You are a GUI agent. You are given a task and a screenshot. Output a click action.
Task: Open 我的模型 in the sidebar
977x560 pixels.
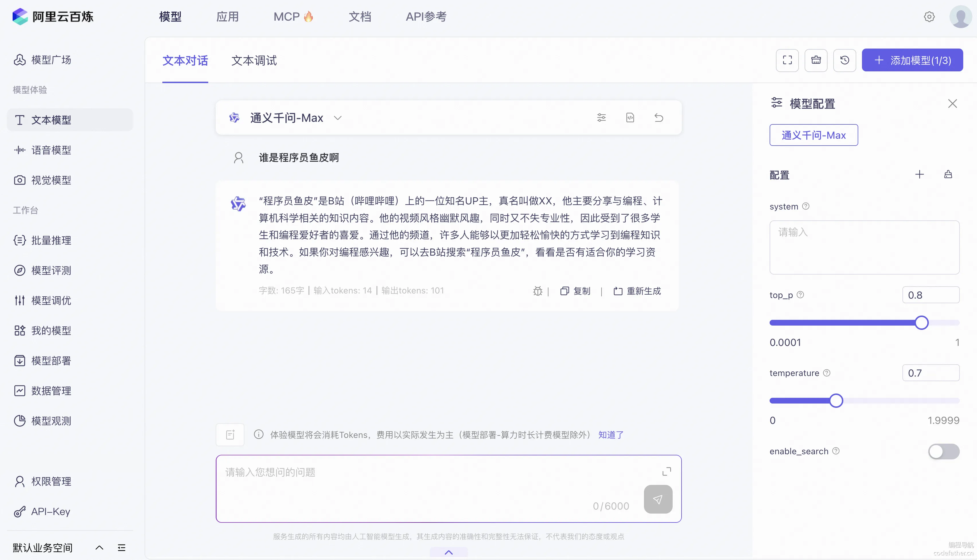pyautogui.click(x=70, y=330)
